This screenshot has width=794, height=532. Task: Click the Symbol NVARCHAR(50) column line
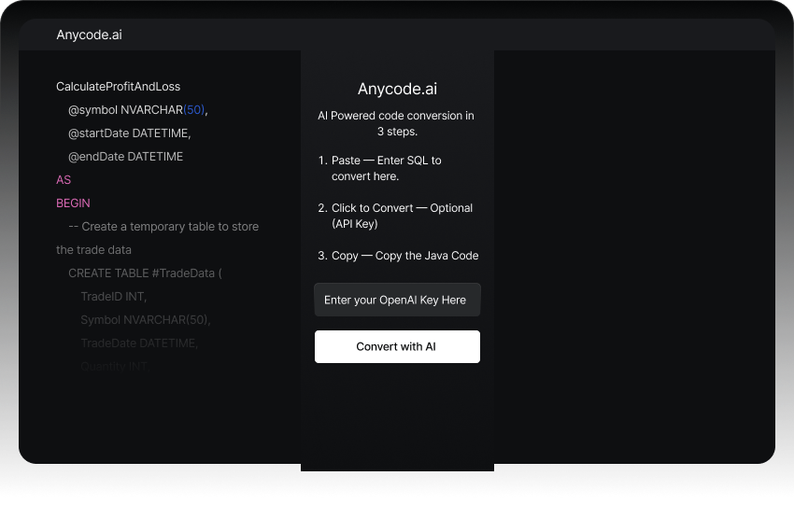146,319
